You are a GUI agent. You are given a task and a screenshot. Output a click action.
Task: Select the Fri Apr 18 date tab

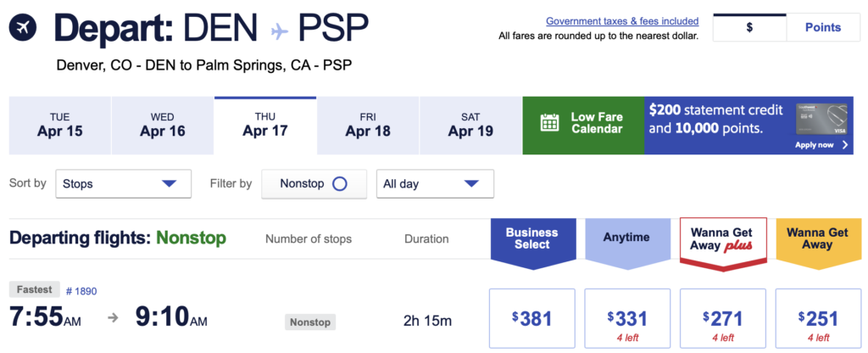[x=368, y=124]
